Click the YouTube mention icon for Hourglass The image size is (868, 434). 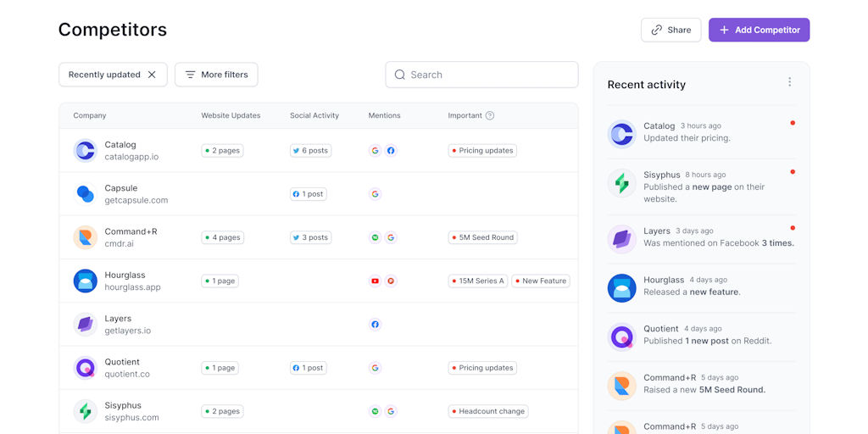pyautogui.click(x=375, y=281)
